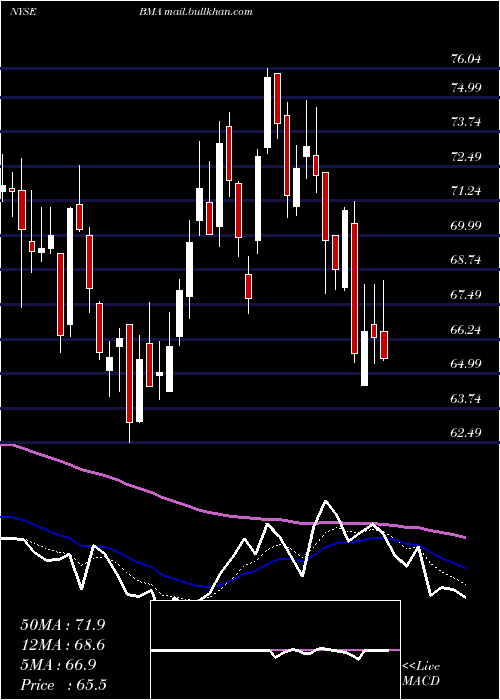Click the 66.24 price level label

(467, 329)
